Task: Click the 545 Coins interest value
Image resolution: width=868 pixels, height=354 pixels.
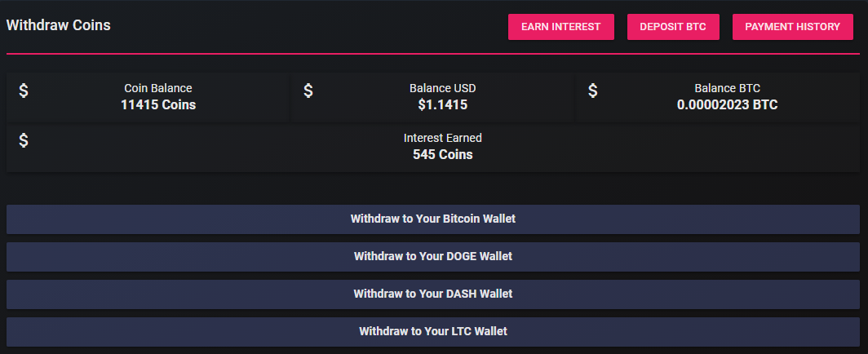Action: [443, 154]
